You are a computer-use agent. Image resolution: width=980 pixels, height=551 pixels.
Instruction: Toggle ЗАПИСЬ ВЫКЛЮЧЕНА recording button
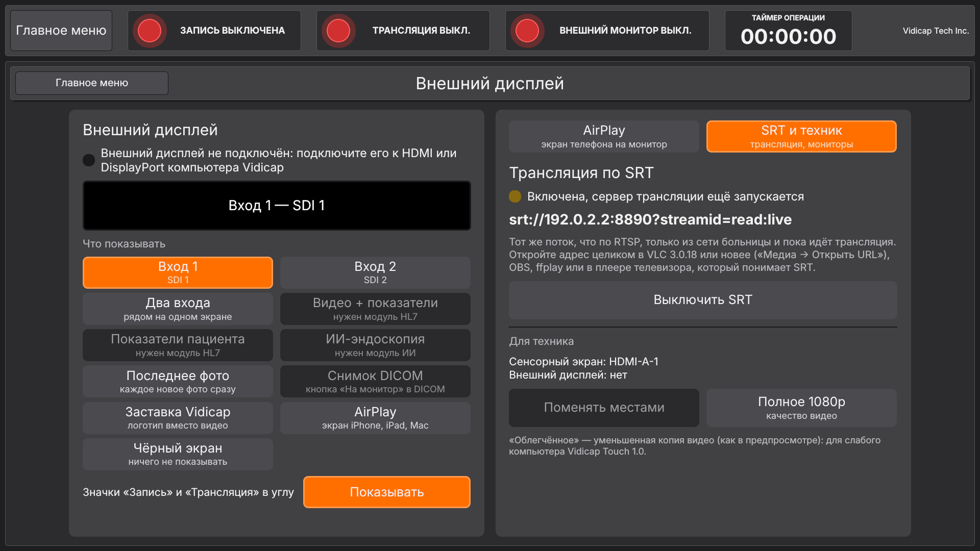(214, 31)
